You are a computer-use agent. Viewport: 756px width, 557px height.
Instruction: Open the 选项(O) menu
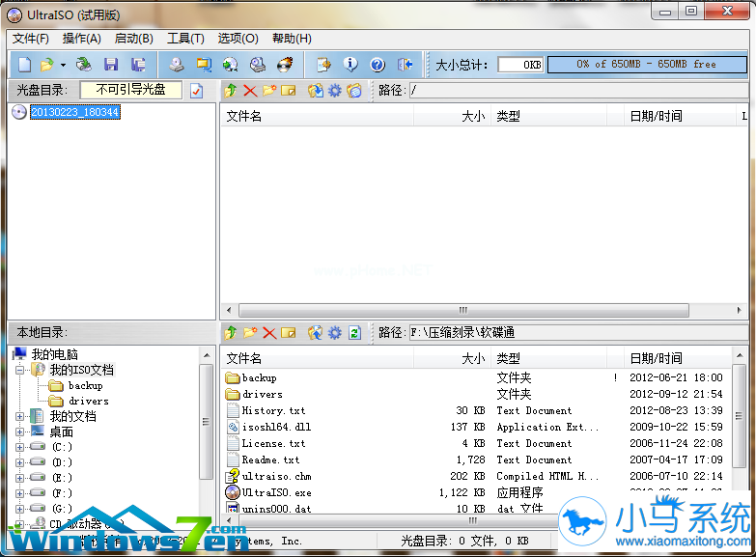click(x=238, y=39)
